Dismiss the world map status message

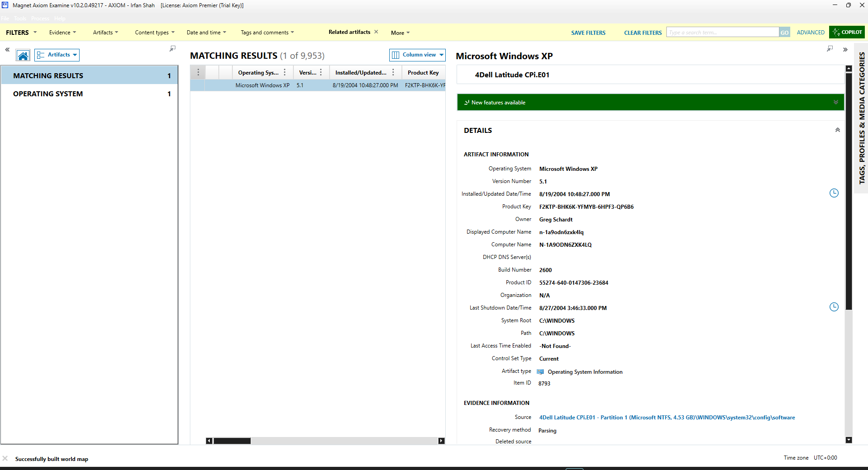pyautogui.click(x=5, y=458)
